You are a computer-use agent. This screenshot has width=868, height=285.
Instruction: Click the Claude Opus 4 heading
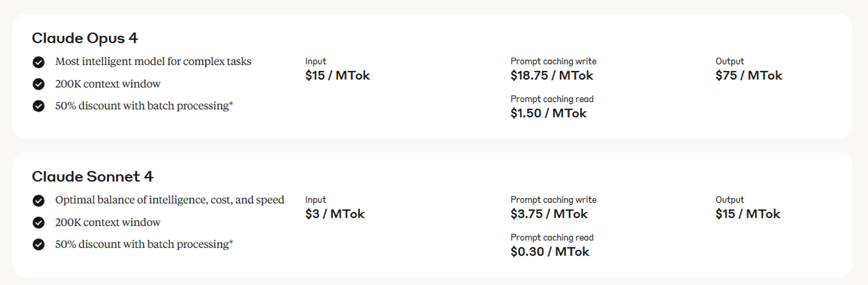point(85,38)
